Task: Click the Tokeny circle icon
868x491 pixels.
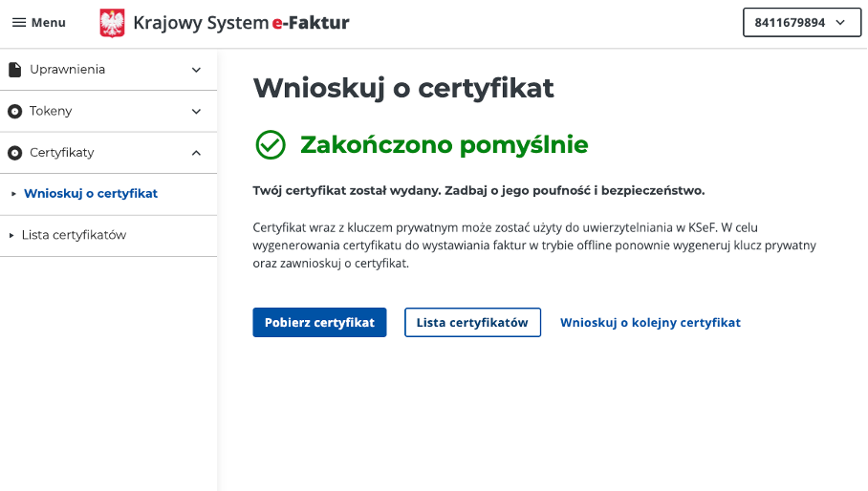Action: [14, 112]
